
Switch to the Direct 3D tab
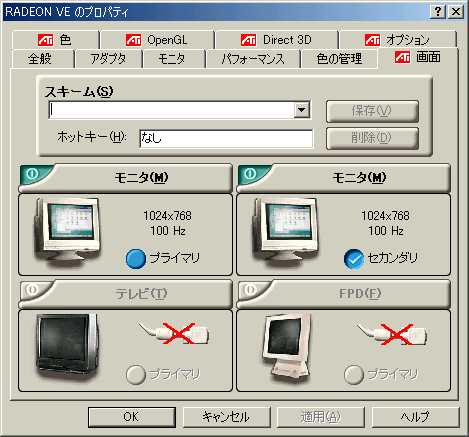pyautogui.click(x=276, y=40)
